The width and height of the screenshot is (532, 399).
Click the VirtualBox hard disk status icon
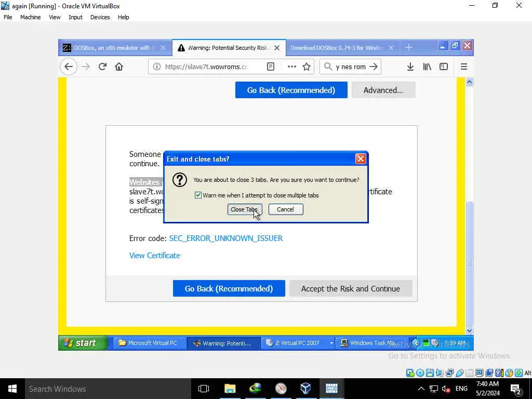410,373
